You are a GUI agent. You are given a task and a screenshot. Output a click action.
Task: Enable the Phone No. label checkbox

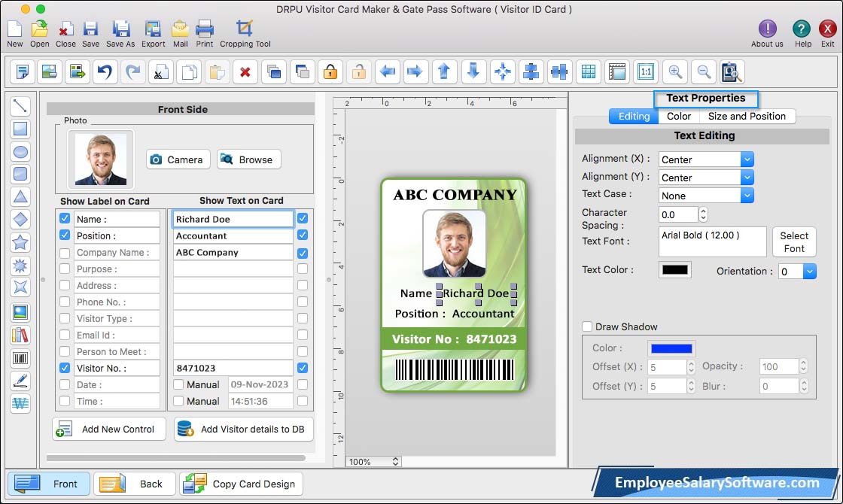point(65,302)
